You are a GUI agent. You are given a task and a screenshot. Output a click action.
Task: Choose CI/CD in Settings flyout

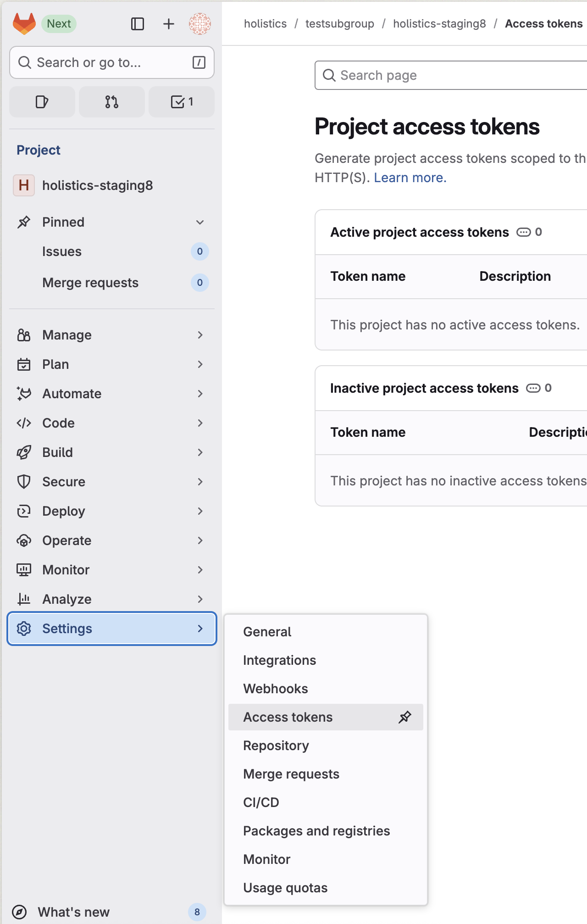261,802
